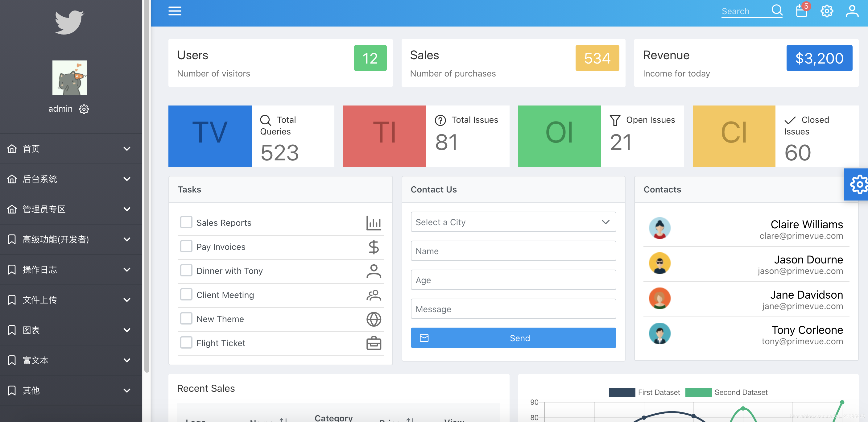Check the New Theme task checkbox
The width and height of the screenshot is (868, 422).
(186, 318)
